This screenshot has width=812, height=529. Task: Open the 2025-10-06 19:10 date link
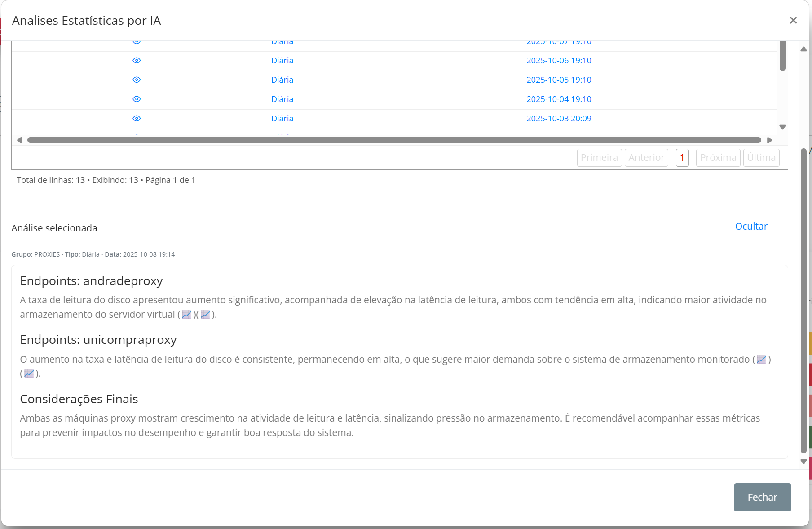(x=559, y=61)
